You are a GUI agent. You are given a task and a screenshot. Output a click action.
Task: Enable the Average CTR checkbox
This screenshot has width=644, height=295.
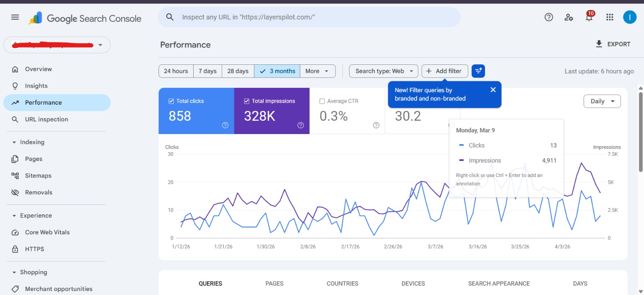pos(322,101)
